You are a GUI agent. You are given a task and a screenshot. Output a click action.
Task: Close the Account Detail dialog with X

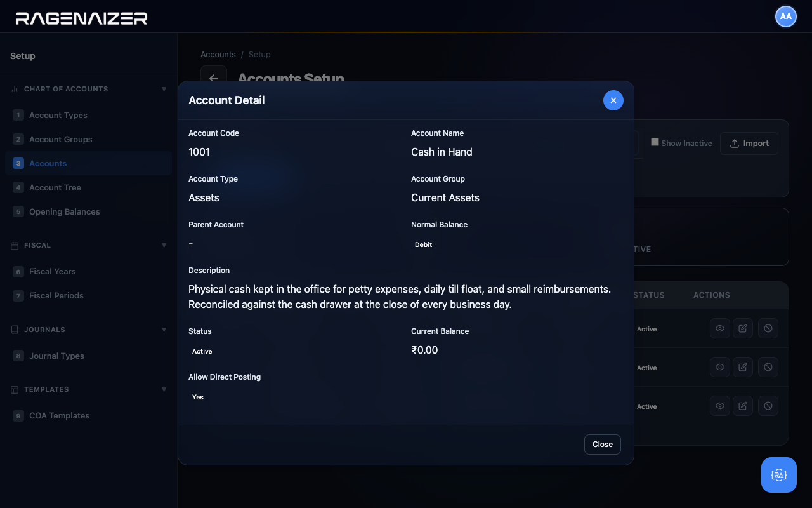coord(613,100)
